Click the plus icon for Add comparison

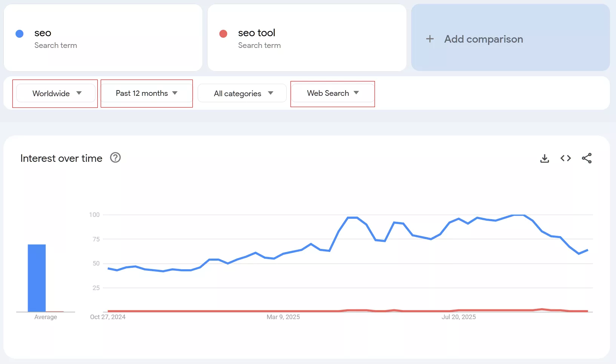pos(430,39)
